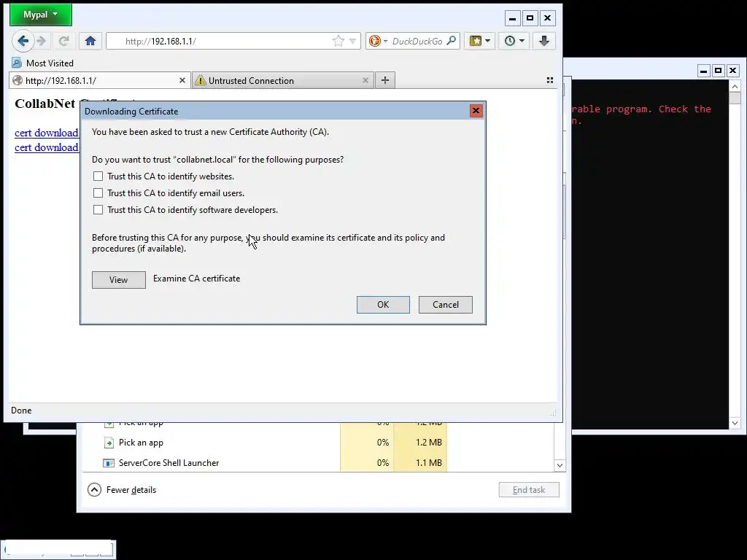Open DuckDuckGo search engine selector
747x560 pixels.
379,41
